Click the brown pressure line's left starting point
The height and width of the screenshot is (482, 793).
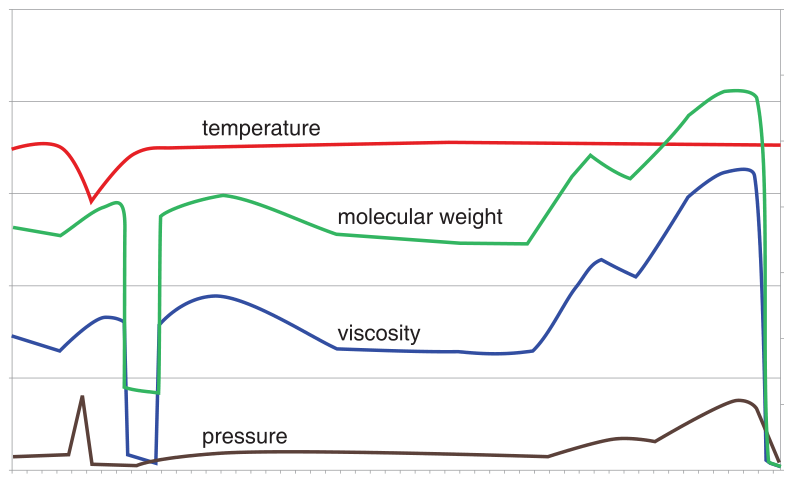[x=13, y=456]
